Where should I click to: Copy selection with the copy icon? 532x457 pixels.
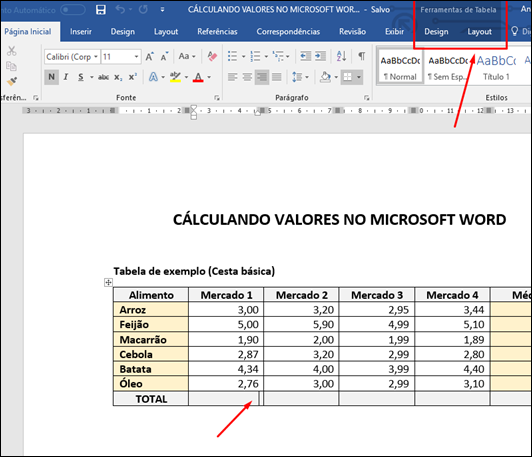click(11, 66)
